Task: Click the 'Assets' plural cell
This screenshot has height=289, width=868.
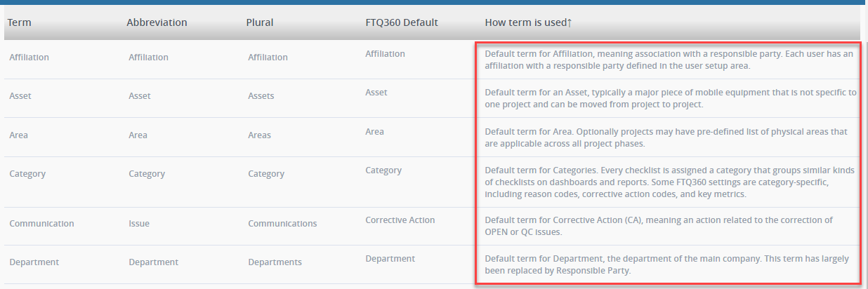Action: point(261,96)
